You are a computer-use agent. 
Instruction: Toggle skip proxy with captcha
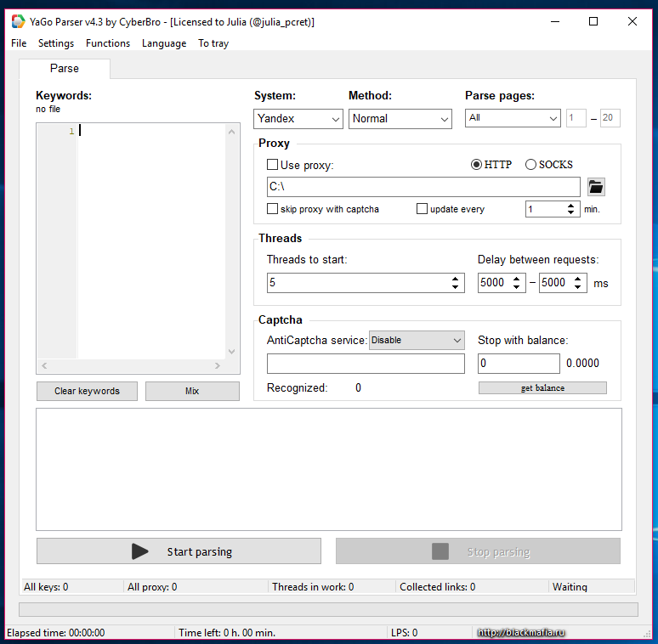pyautogui.click(x=273, y=209)
